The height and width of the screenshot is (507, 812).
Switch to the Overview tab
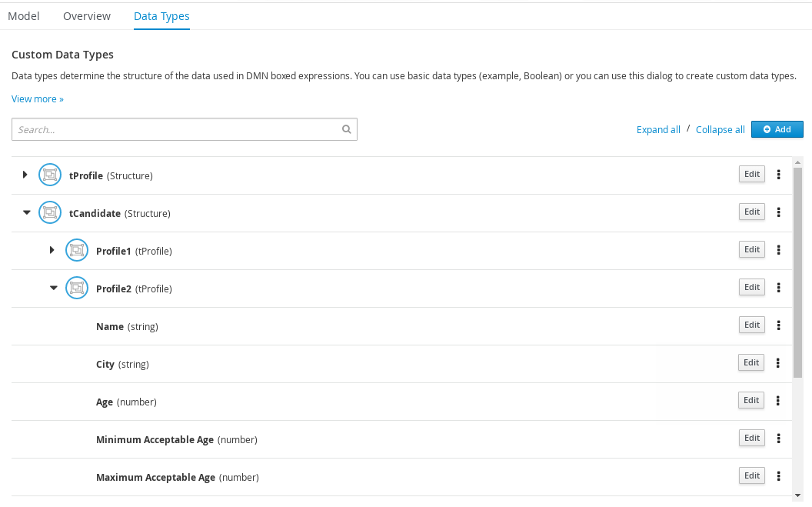[x=86, y=15]
